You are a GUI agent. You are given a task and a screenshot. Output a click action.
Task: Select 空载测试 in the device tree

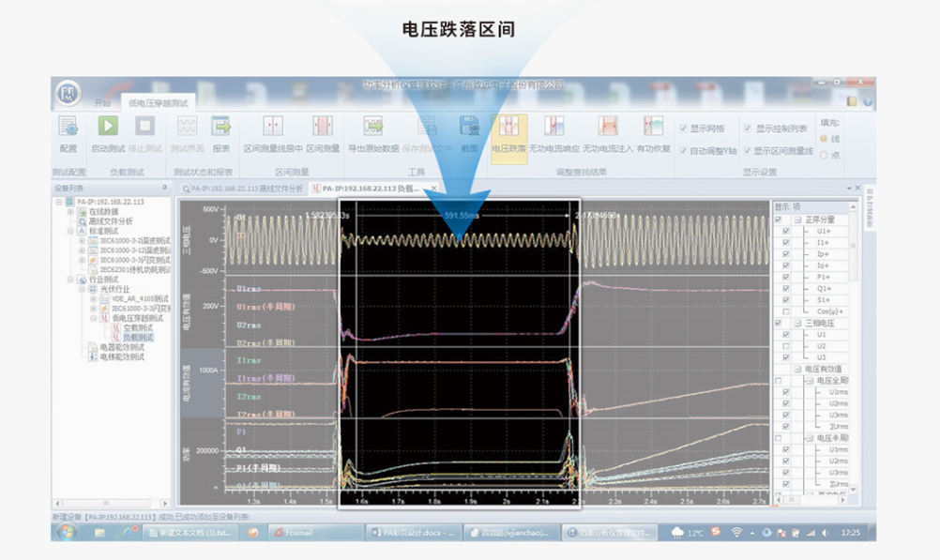point(137,327)
